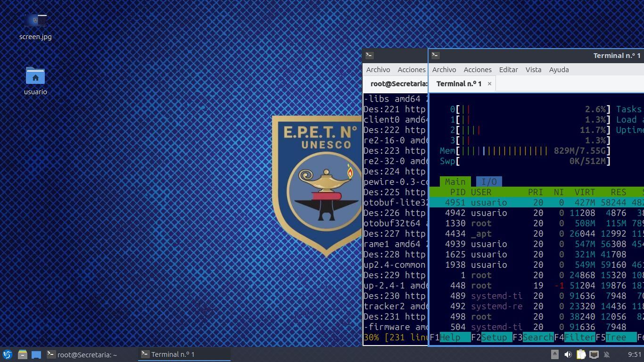Open Editar menu in Terminal n.º 1

508,69
